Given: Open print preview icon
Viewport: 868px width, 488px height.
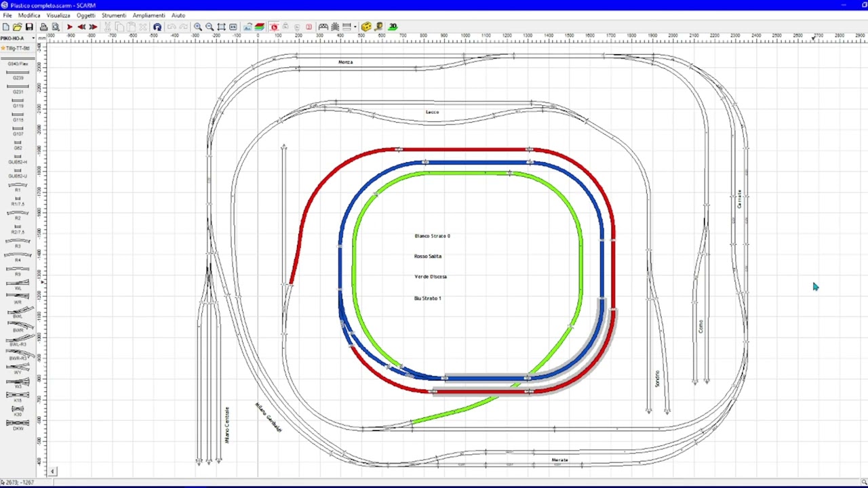Looking at the screenshot, I should coord(56,27).
